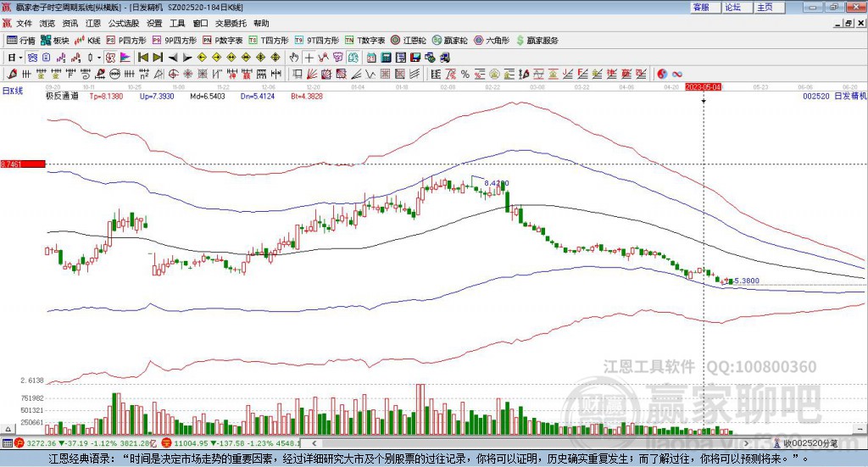Open the calculator icon

click(x=386, y=58)
